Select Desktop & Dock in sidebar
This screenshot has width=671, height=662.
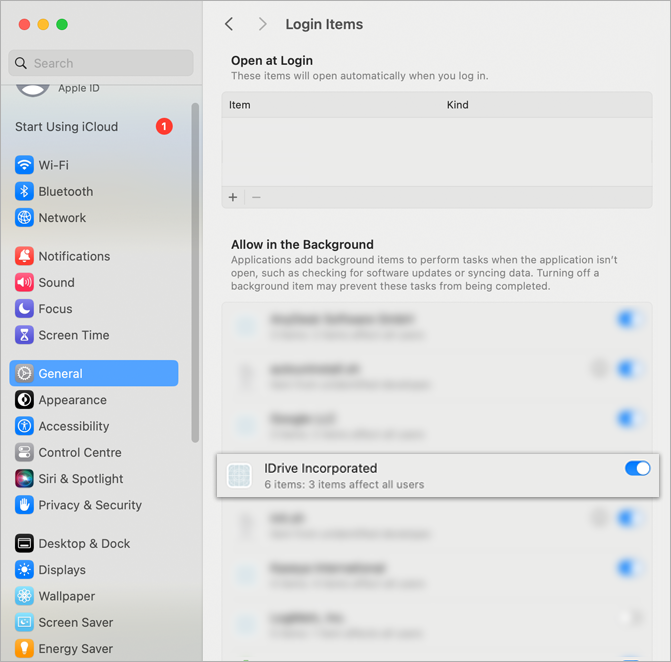point(84,544)
